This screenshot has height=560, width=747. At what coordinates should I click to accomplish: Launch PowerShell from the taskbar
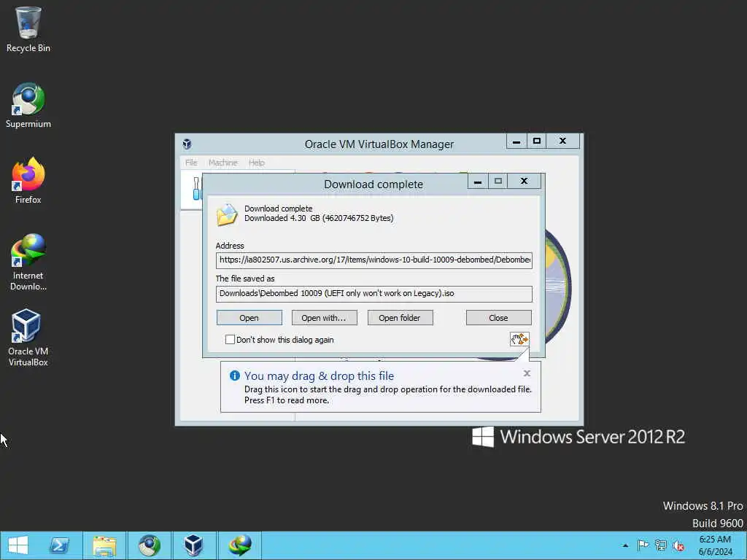[60, 545]
